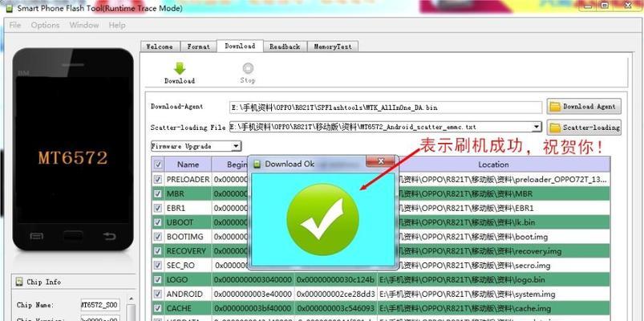Uncheck the ANDROID partition checkbox
Viewport: 644px width, 321px height.
coord(158,294)
